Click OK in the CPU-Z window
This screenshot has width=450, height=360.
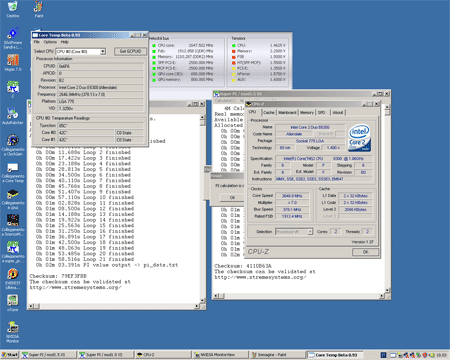(x=365, y=252)
